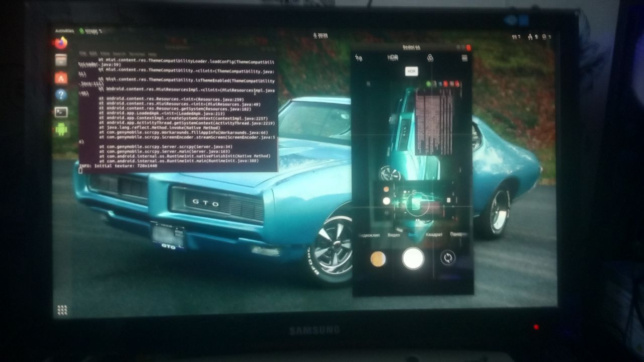Switch to Видеоклип camera mode
Image resolution: width=644 pixels, height=362 pixels.
pyautogui.click(x=368, y=235)
